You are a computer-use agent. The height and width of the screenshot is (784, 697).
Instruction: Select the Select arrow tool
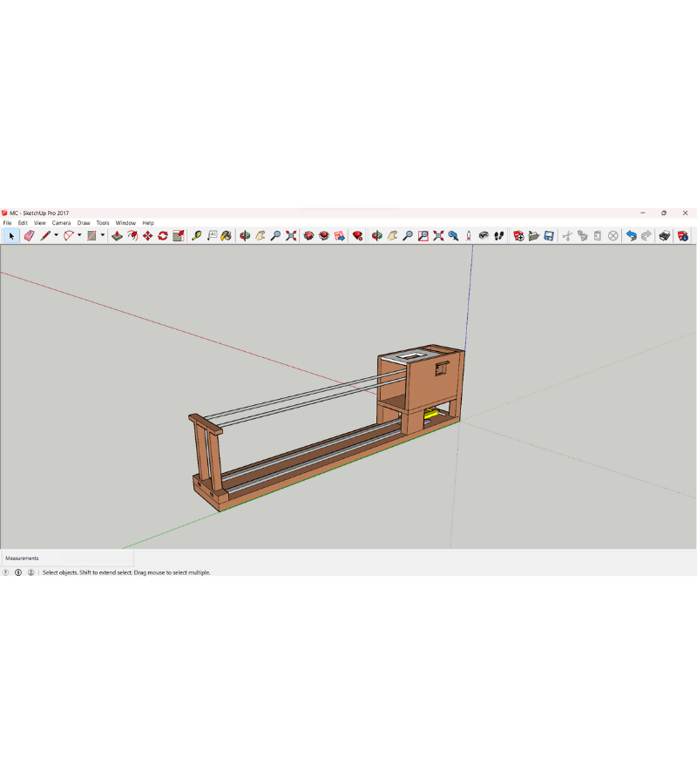(x=11, y=236)
